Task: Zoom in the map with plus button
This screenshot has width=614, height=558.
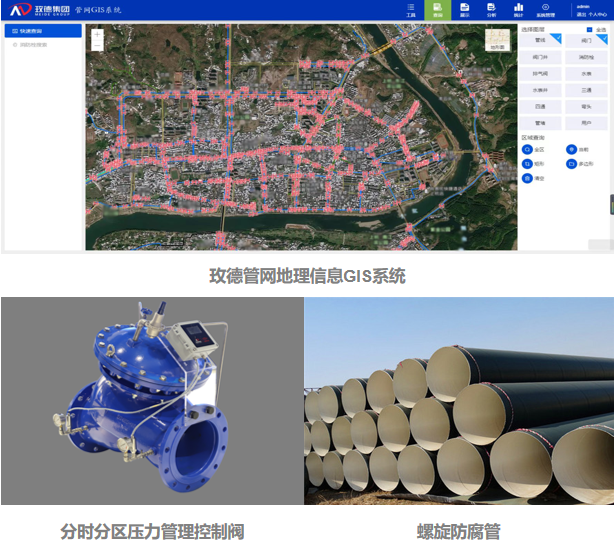Action: [97, 33]
